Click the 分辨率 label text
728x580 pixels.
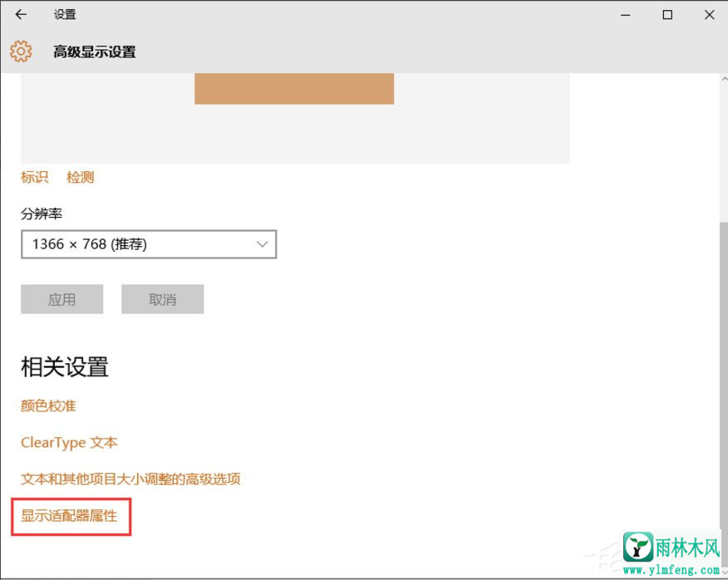click(42, 214)
